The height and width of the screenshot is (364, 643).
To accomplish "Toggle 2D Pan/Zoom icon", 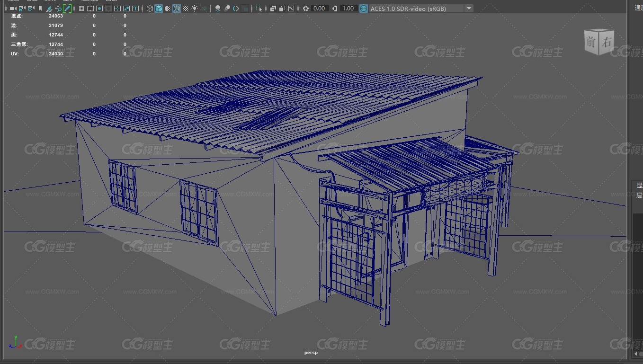I will 58,9.
